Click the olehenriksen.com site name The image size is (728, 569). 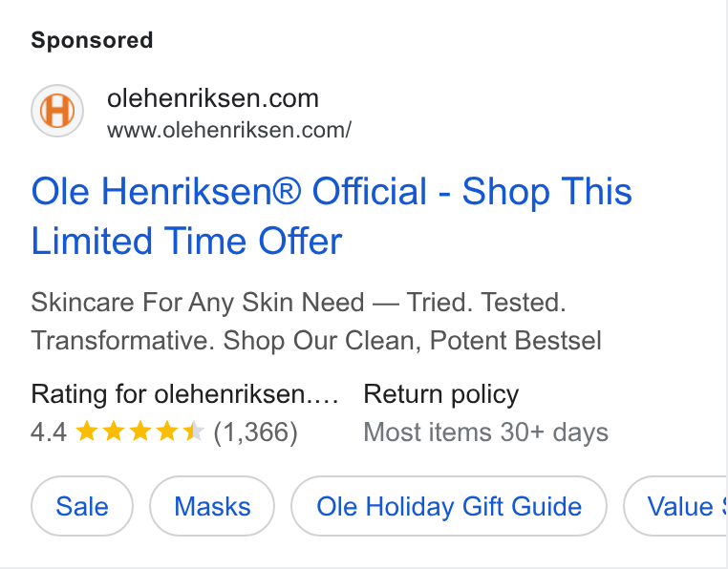pos(213,98)
